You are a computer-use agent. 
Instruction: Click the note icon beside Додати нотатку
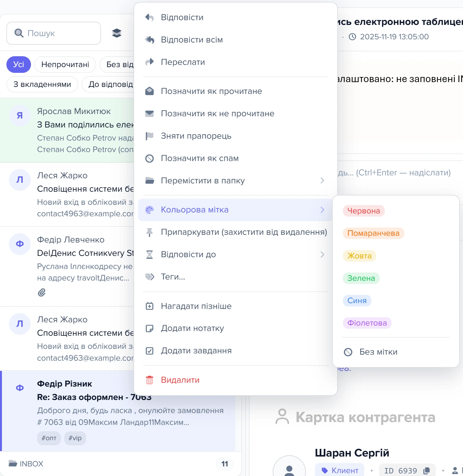(149, 328)
